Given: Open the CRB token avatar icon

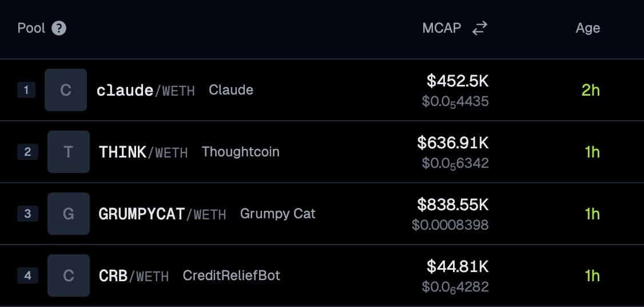Looking at the screenshot, I should [x=69, y=275].
